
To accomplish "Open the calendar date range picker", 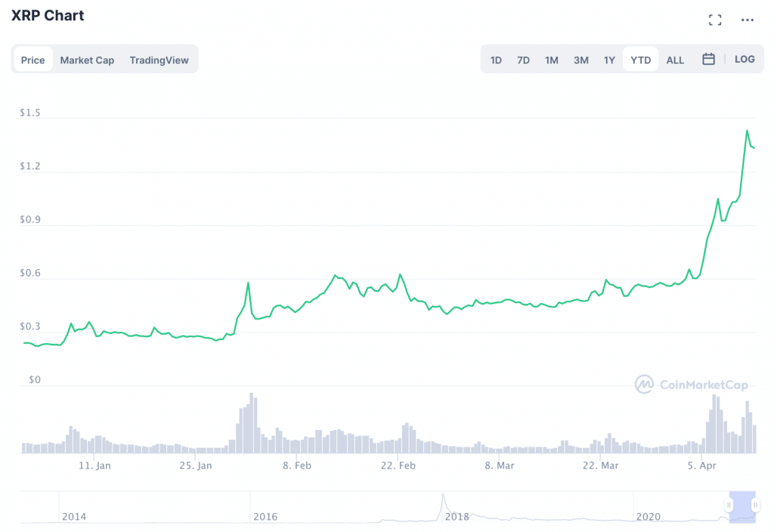I will tap(708, 59).
